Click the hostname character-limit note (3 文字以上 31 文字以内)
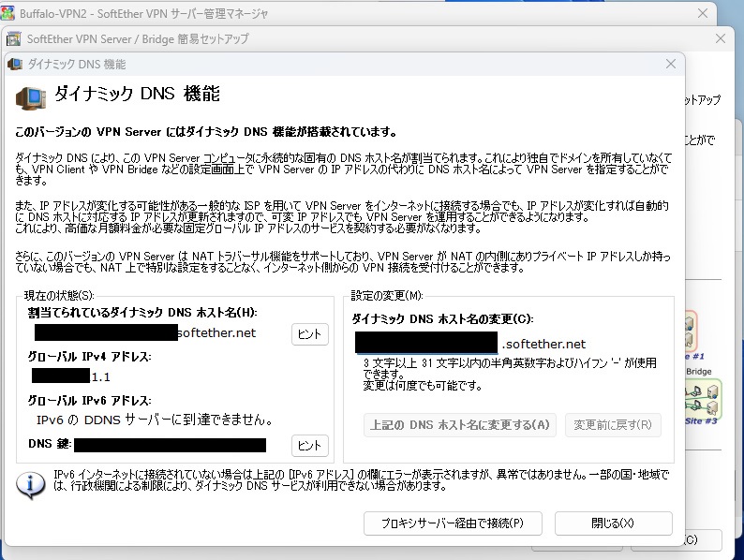This screenshot has height=560, width=744. 510,375
